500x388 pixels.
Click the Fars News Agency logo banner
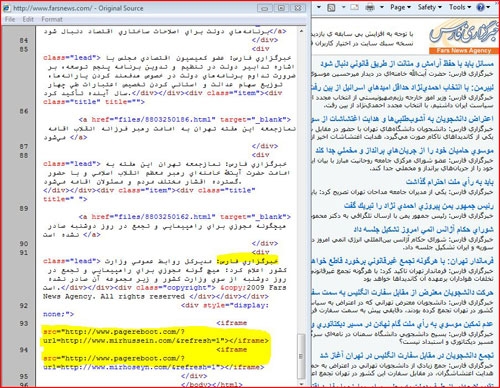(463, 37)
